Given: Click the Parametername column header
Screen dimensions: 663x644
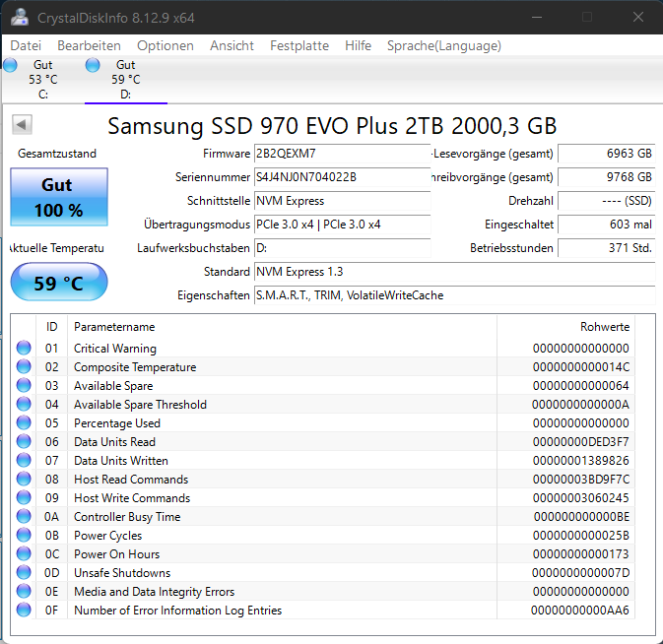Looking at the screenshot, I should pos(282,327).
